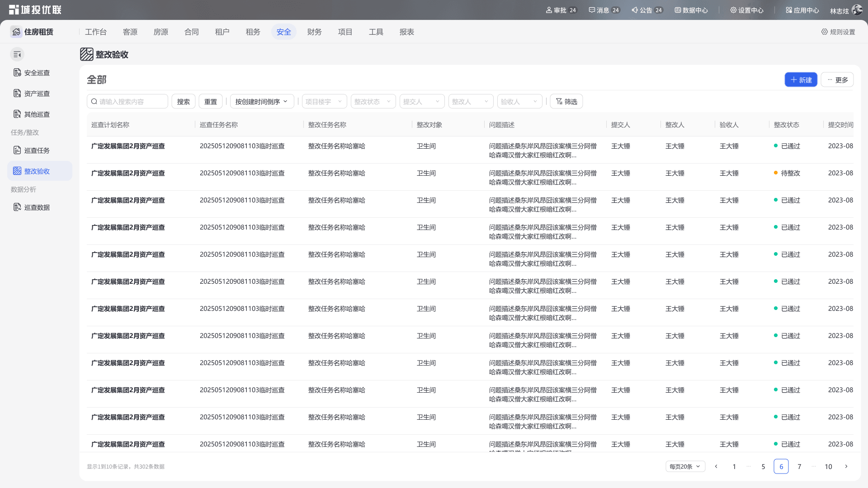Image resolution: width=868 pixels, height=488 pixels.
Task: Go to the previous page arrow
Action: coord(716,466)
